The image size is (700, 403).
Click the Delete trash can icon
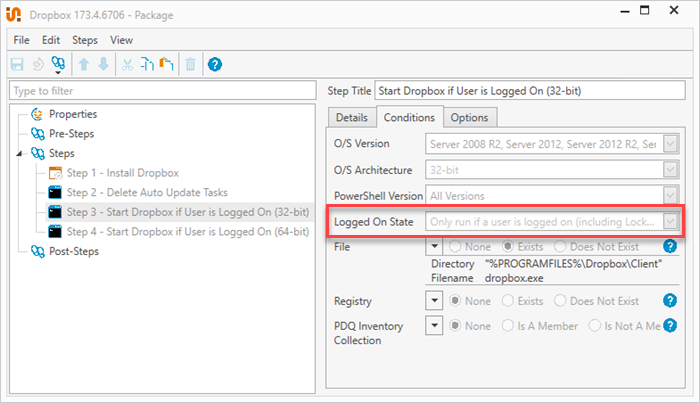(x=191, y=65)
